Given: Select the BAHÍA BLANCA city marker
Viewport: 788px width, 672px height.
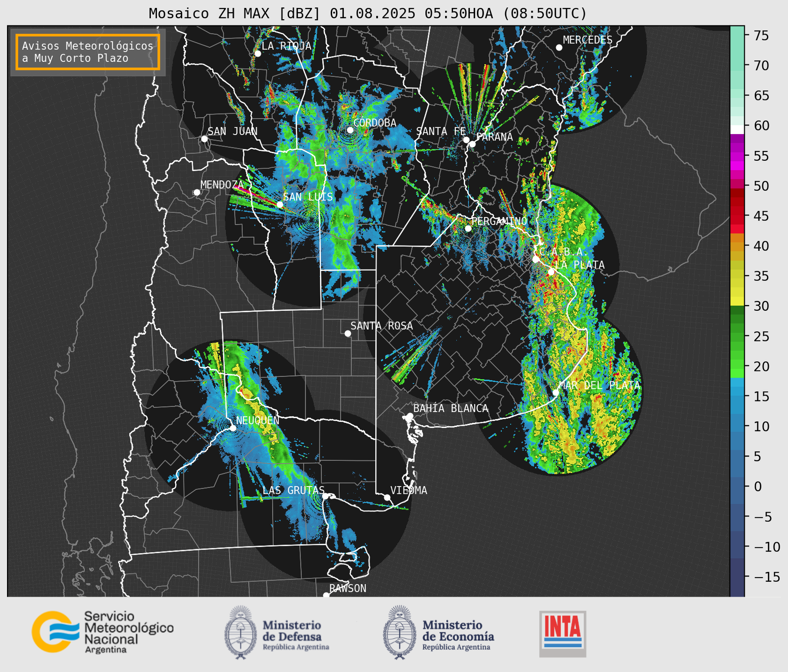Looking at the screenshot, I should (x=410, y=416).
